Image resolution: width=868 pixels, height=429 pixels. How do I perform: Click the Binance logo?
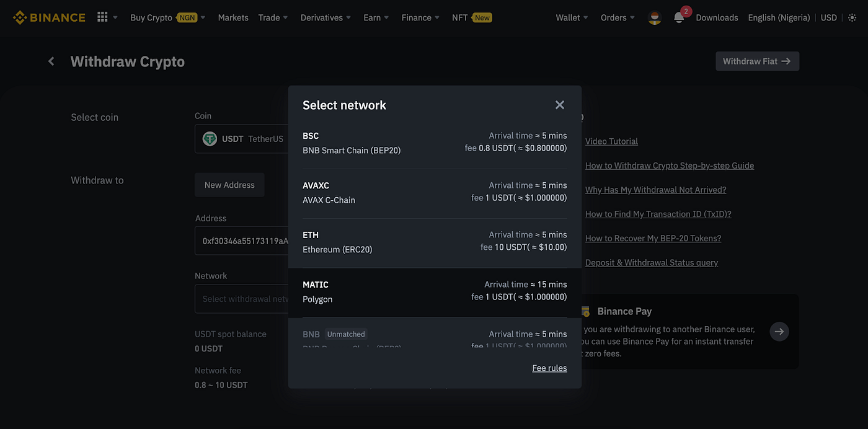[x=49, y=17]
